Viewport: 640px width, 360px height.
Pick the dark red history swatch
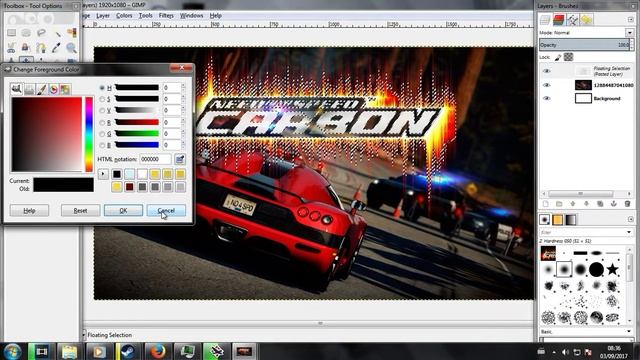[129, 187]
